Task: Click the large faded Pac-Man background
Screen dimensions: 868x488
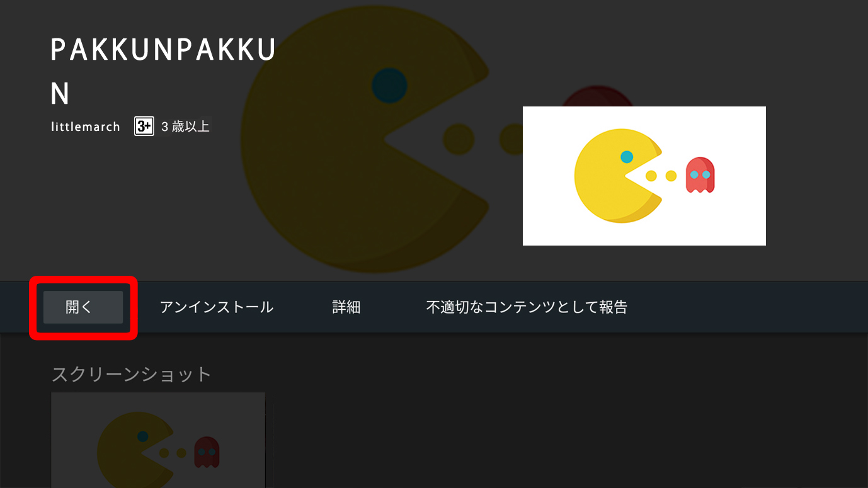Action: 365,140
